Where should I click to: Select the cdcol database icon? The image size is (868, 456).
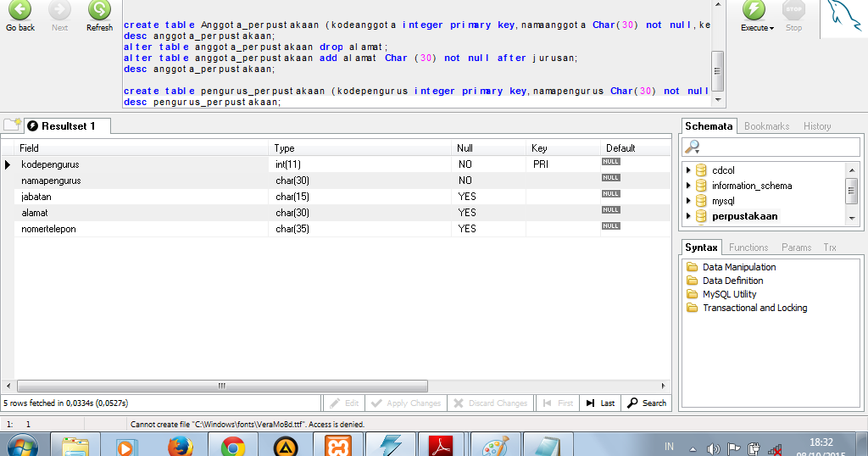click(701, 170)
